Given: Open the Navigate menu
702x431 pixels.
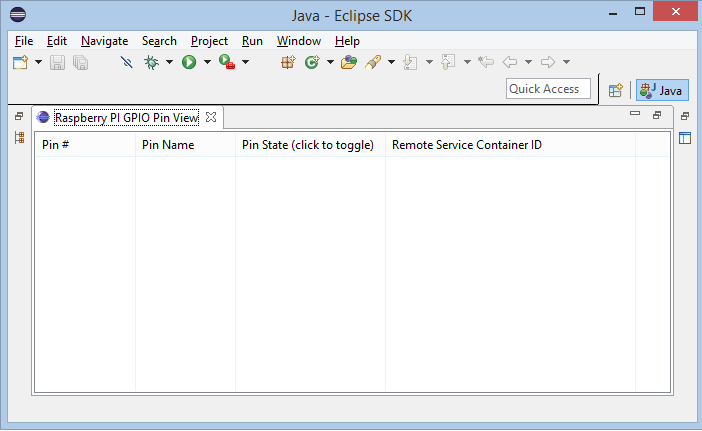Looking at the screenshot, I should tap(104, 41).
